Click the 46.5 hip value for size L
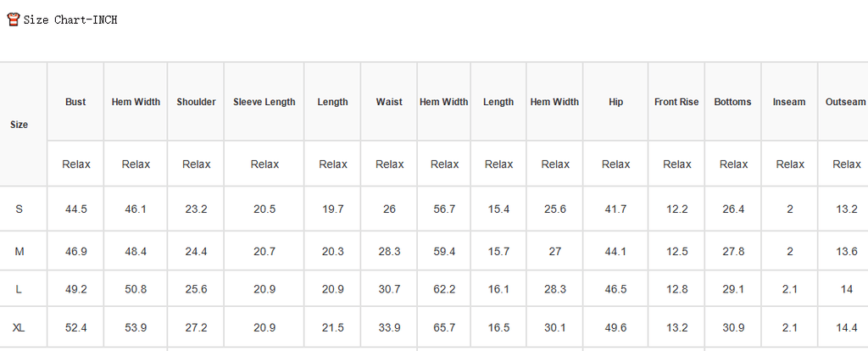The image size is (868, 351). point(615,289)
